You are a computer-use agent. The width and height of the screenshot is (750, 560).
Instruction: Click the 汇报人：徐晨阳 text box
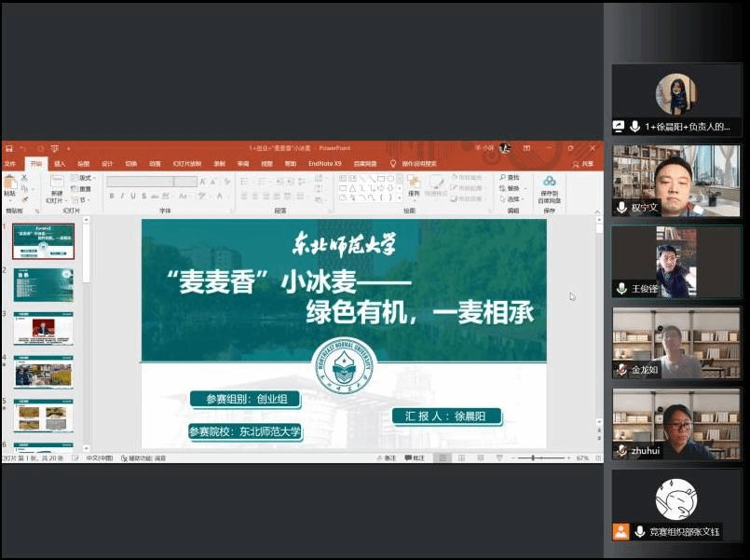coord(446,417)
